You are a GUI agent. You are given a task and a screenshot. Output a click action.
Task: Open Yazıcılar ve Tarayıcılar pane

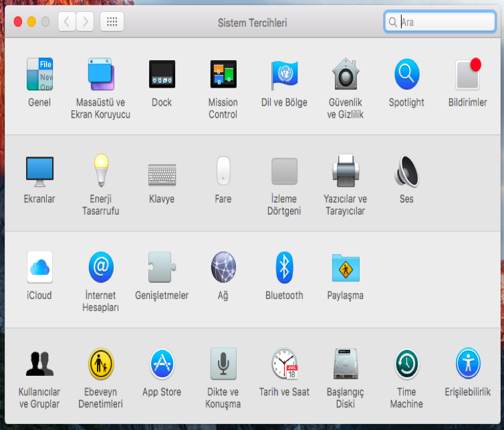[x=345, y=171]
